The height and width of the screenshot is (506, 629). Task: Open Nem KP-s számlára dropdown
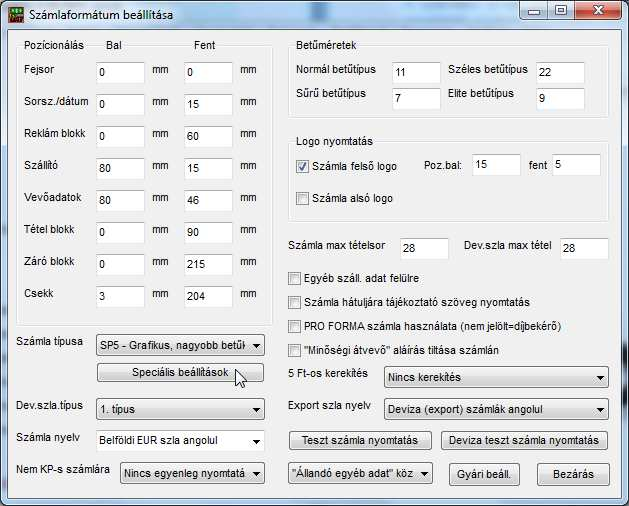[x=192, y=473]
